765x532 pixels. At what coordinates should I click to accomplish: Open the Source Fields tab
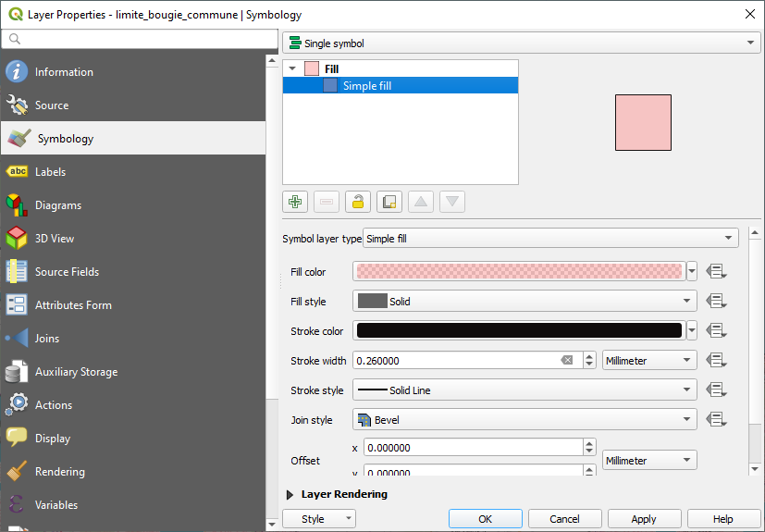point(67,272)
